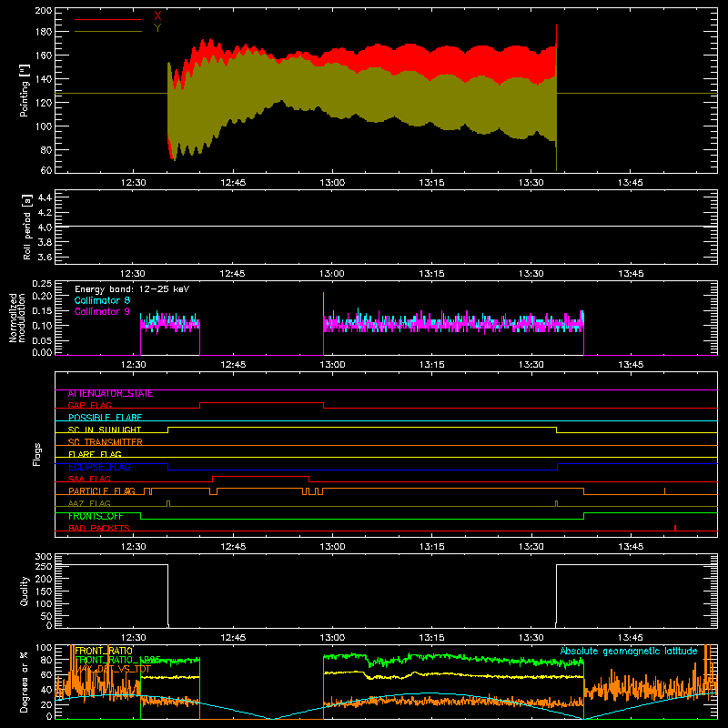
Task: Click the Collimator 8 legend entry
Action: (102, 300)
